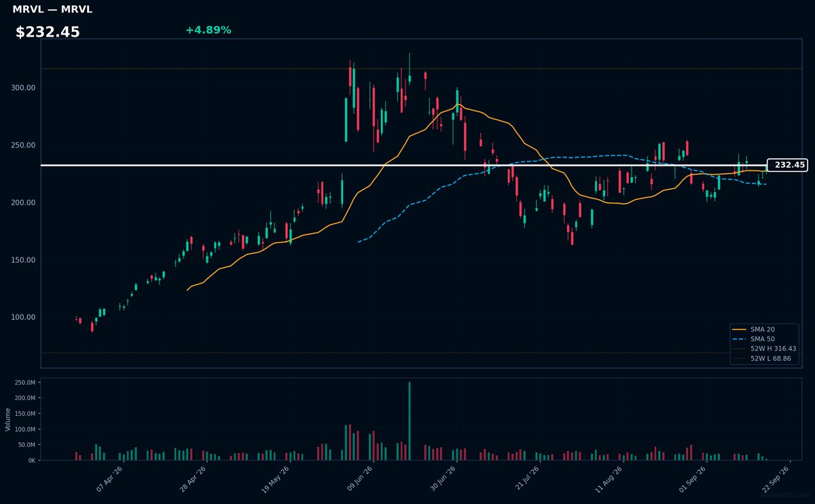Click the 100.00 price axis label
Image resolution: width=815 pixels, height=504 pixels.
tap(24, 317)
